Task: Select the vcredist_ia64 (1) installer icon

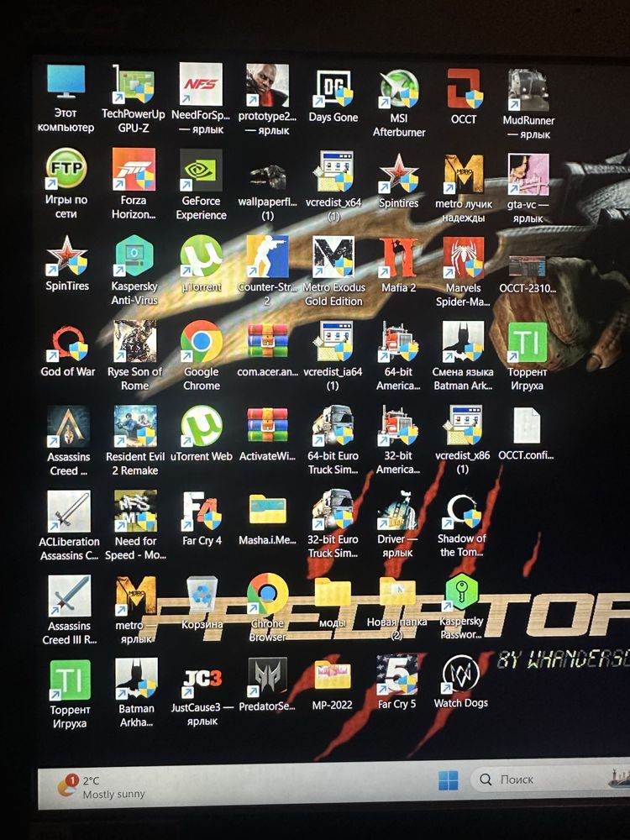Action: tap(333, 343)
